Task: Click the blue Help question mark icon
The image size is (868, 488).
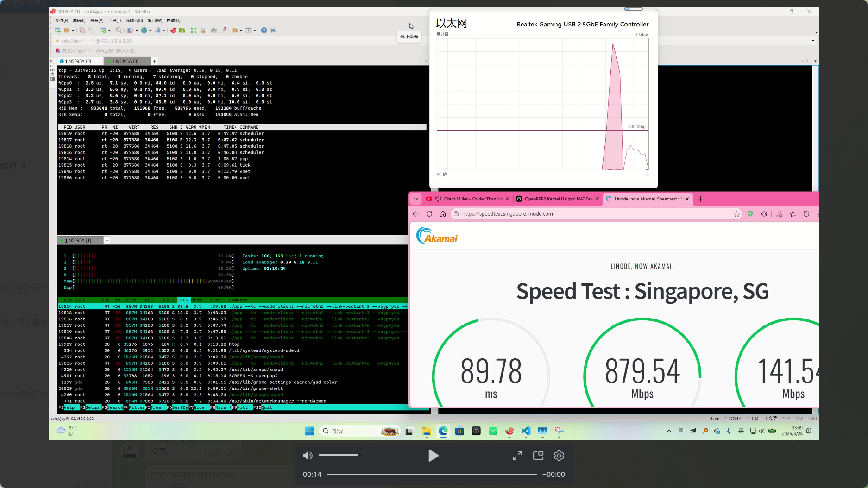Action: (264, 31)
